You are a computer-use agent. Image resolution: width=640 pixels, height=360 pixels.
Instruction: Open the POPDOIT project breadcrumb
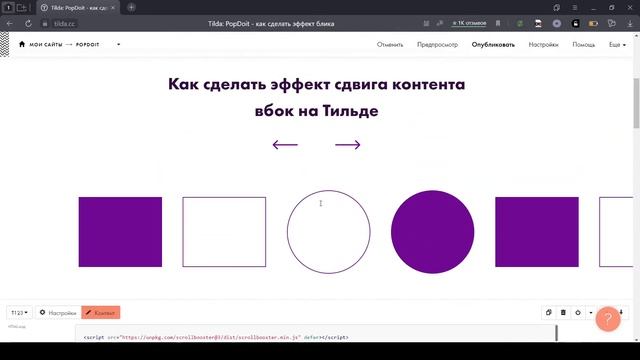[x=87, y=44]
